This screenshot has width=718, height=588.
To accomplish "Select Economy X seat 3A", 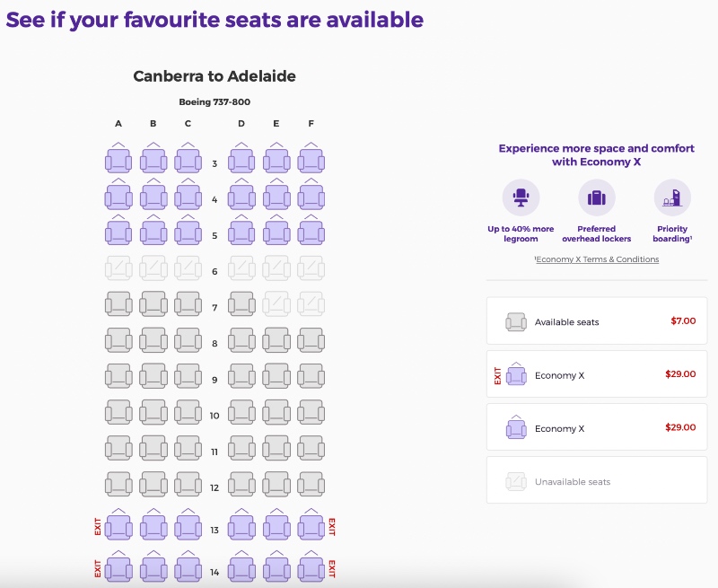I will 118,162.
